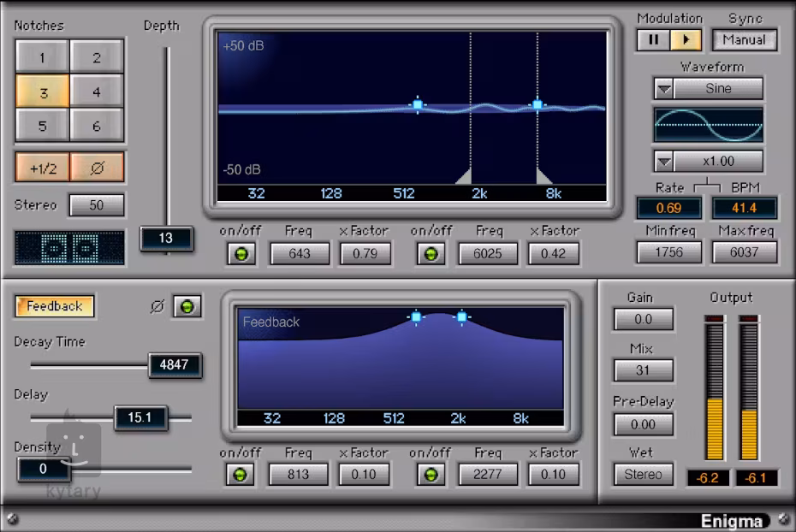Disable the second feedback filter LED

click(x=430, y=475)
